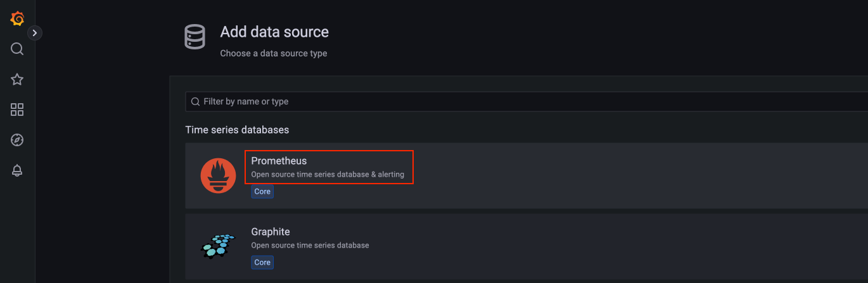Open Starred dashboards star icon
The height and width of the screenshot is (283, 868).
[17, 79]
